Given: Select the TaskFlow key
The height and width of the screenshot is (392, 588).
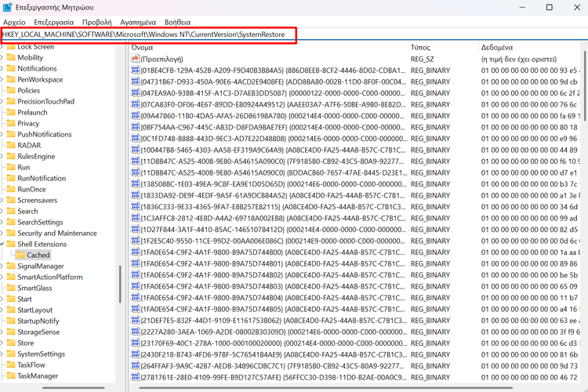Looking at the screenshot, I should (31, 365).
